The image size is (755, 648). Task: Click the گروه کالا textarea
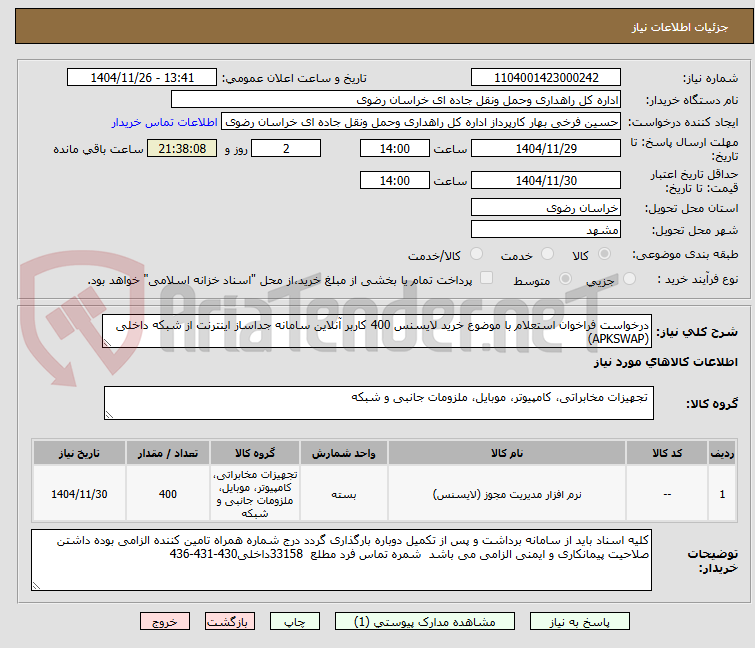coord(379,403)
